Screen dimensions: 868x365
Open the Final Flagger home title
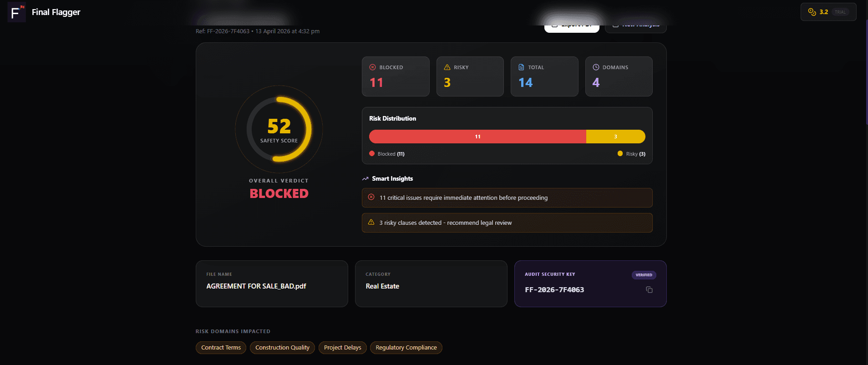coord(56,12)
